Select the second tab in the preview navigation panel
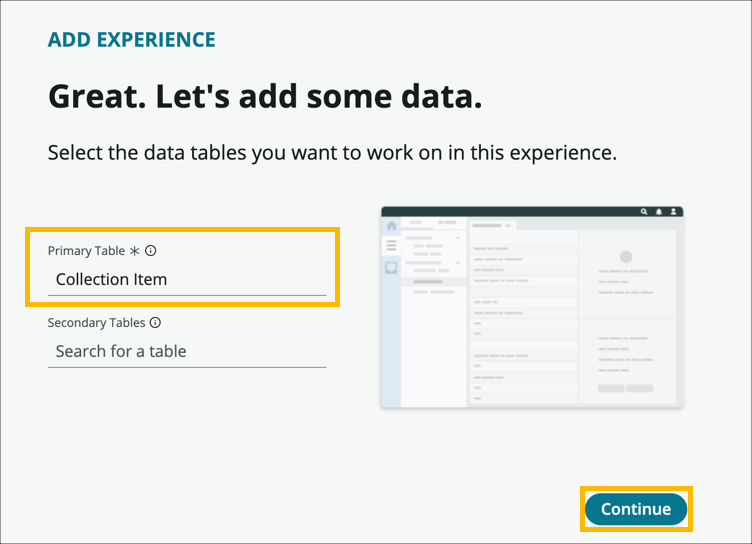The image size is (752, 544). pos(447,222)
